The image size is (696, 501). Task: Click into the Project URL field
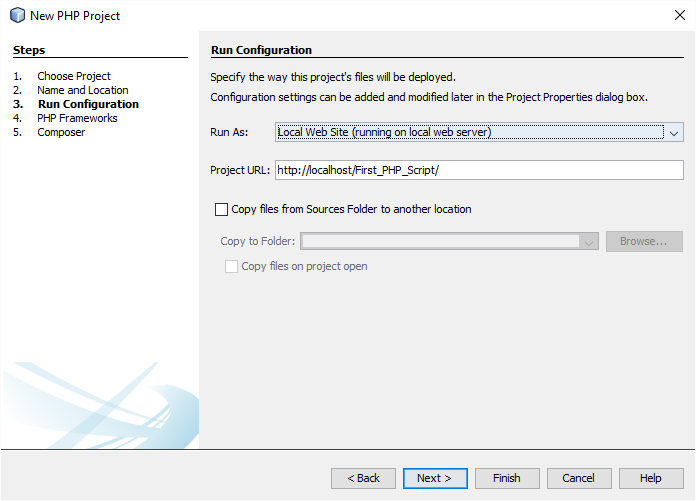(479, 170)
